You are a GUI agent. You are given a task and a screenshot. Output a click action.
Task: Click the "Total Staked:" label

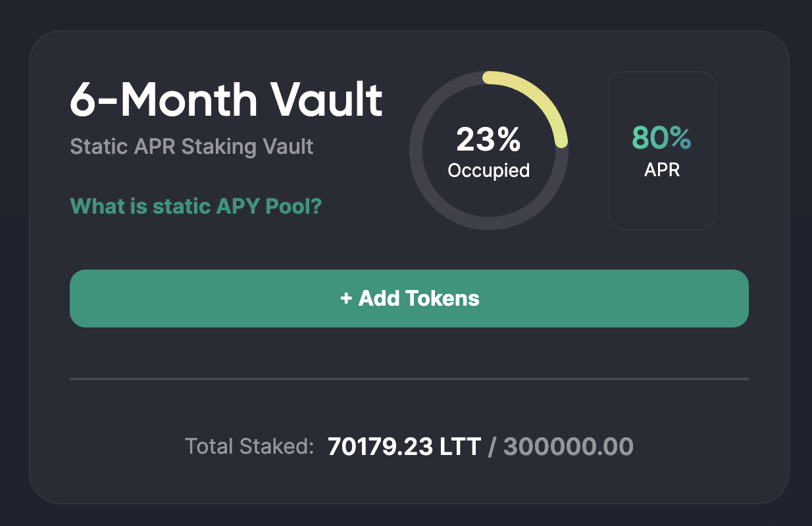(x=249, y=446)
